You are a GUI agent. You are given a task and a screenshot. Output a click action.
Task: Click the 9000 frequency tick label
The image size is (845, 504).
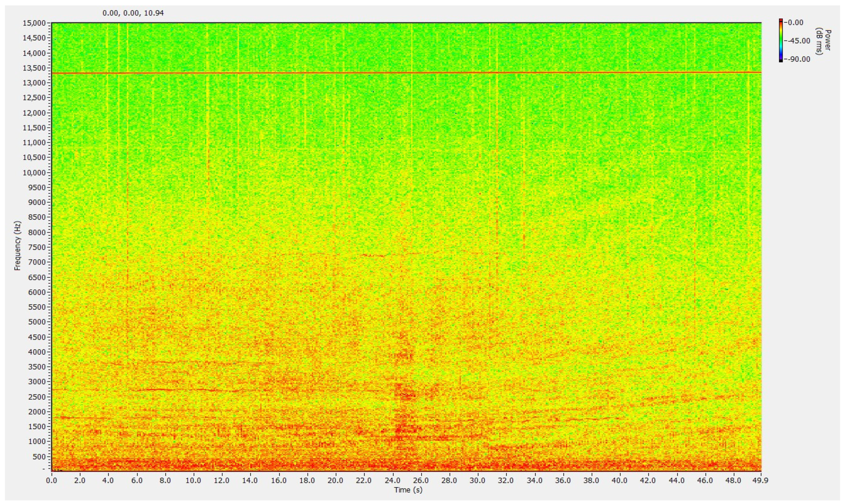click(37, 202)
